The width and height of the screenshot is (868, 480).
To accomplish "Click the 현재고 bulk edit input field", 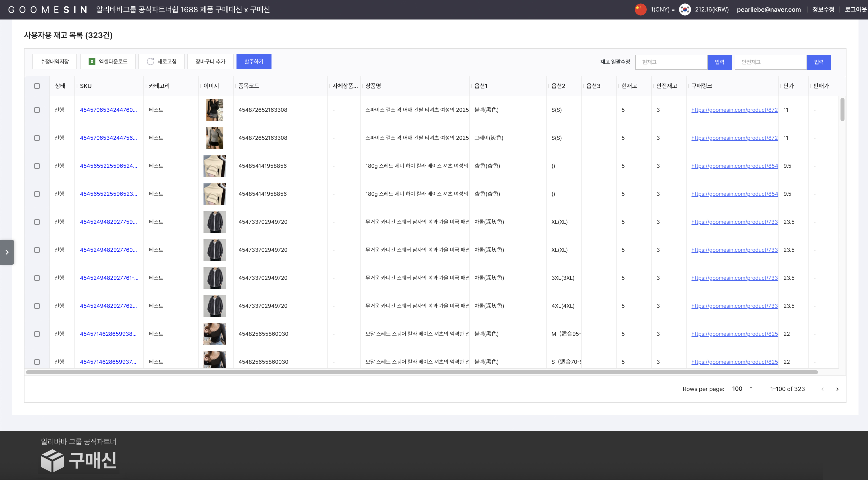I will [x=671, y=62].
